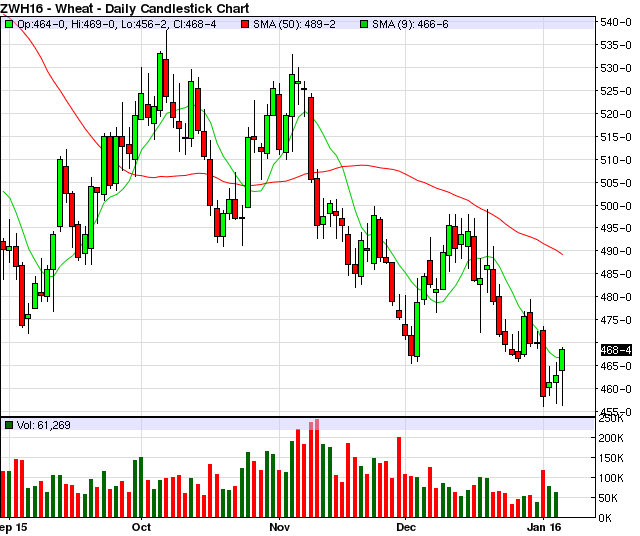Image resolution: width=640 pixels, height=536 pixels.
Task: Click the '100K' volume axis label
Action: (x=611, y=478)
